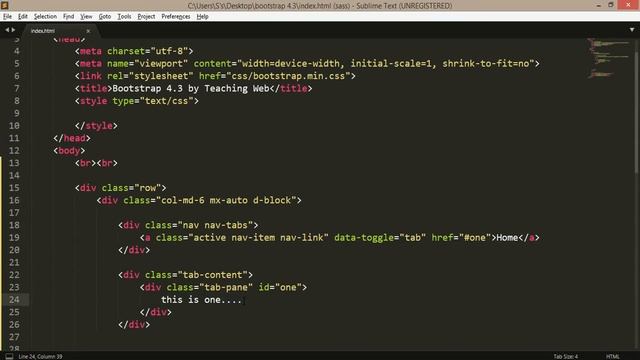Click the meta name="viewport" line
Screen dimensions: 640x360
[x=307, y=64]
